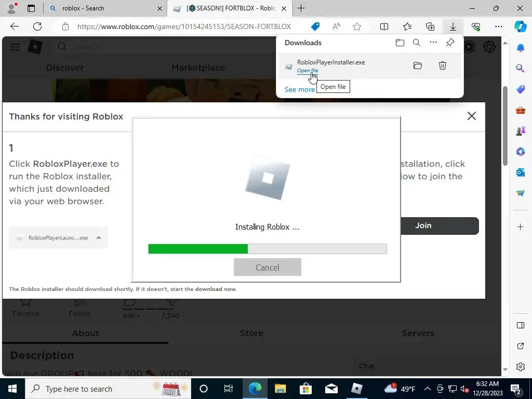Screen dimensions: 532x399
Task: Click the sidebar settings gear icon
Action: point(521,367)
